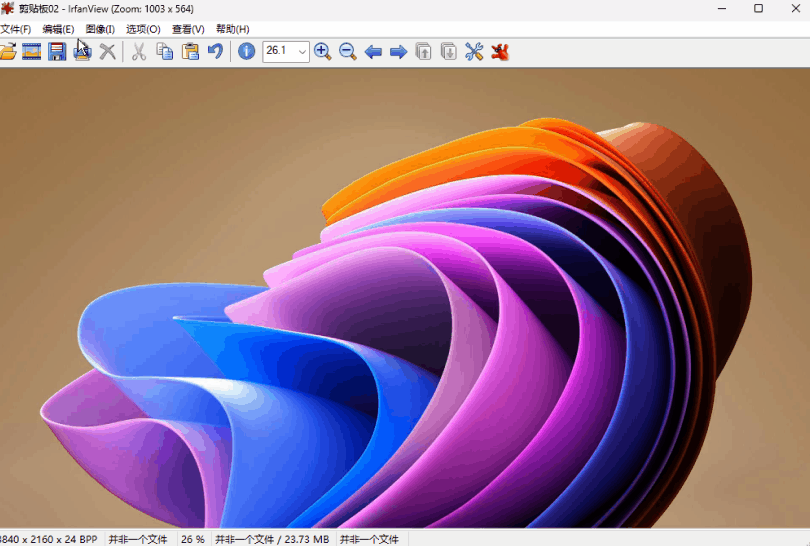Click the Save floppy disk icon

click(57, 52)
